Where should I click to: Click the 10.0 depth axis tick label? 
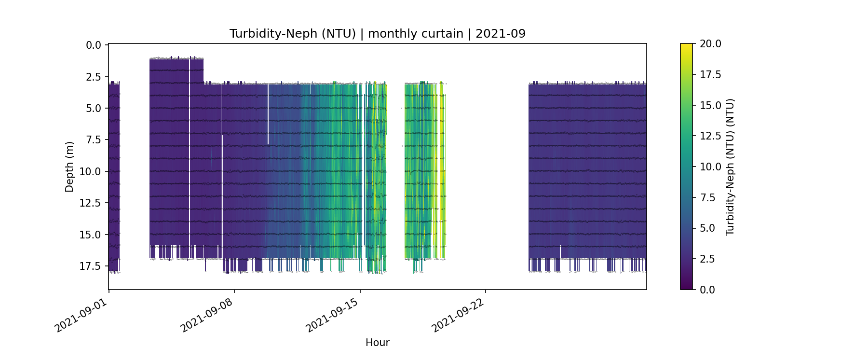[x=91, y=172]
